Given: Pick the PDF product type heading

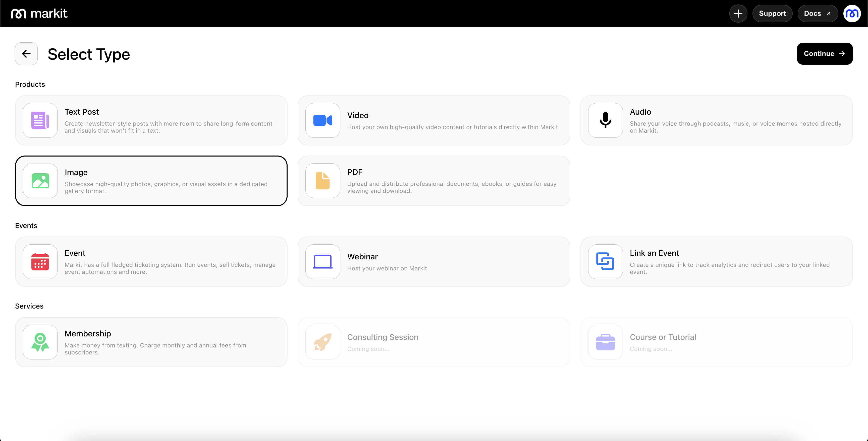Looking at the screenshot, I should pos(354,172).
